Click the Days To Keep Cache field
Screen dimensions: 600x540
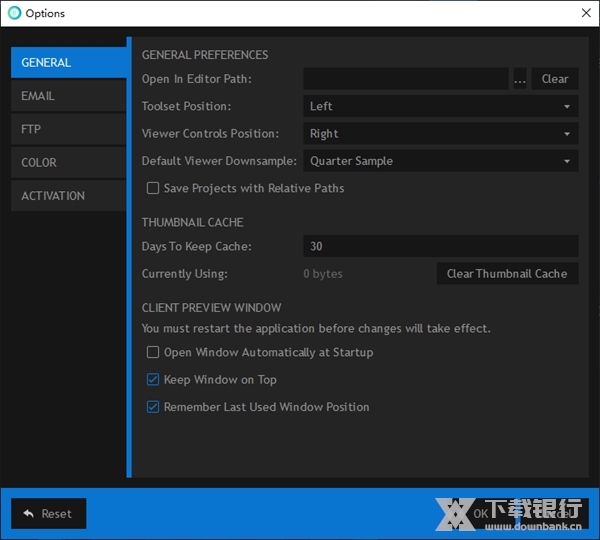[440, 246]
